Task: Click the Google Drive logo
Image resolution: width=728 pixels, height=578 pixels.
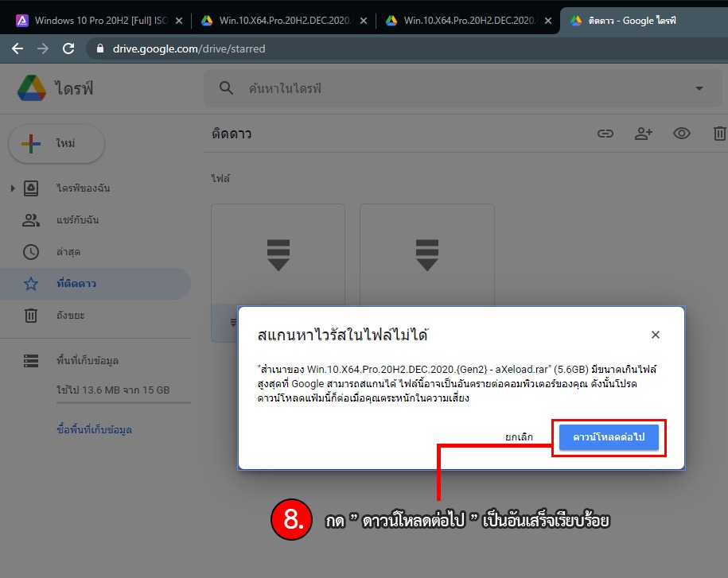Action: click(32, 88)
